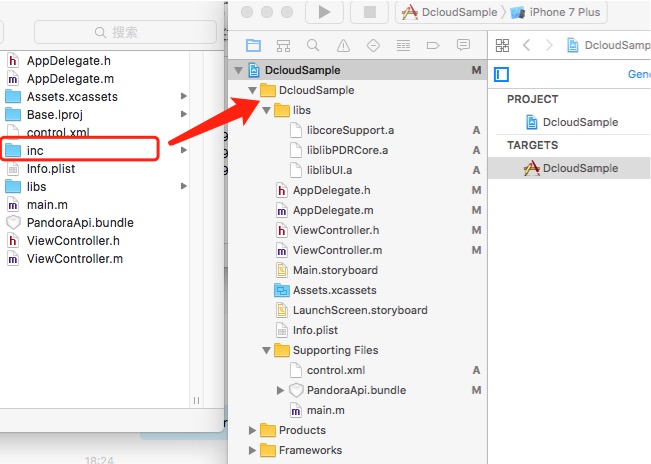Toggle the project and targets list sidebar
Viewport: 651px width, 464px height.
pos(501,75)
